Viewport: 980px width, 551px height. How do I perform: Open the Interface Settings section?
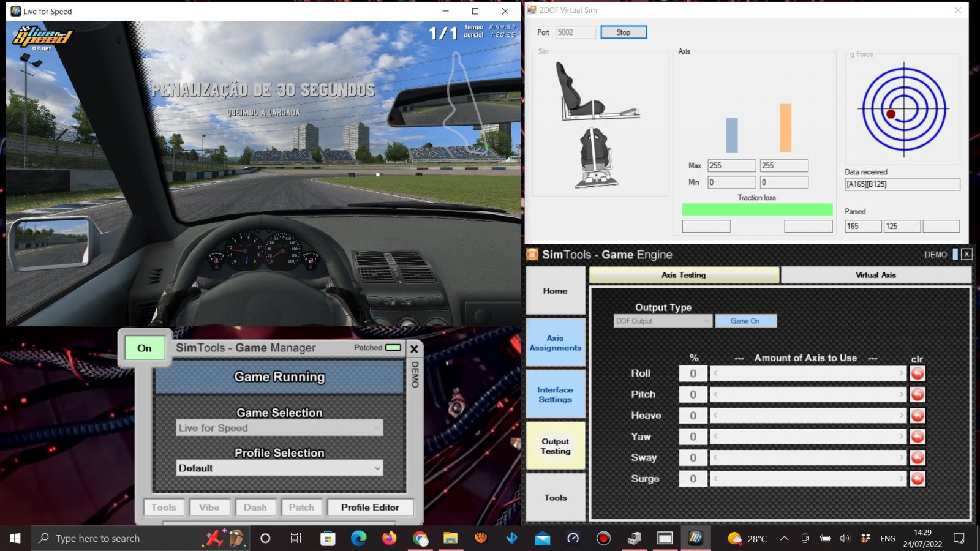(555, 394)
